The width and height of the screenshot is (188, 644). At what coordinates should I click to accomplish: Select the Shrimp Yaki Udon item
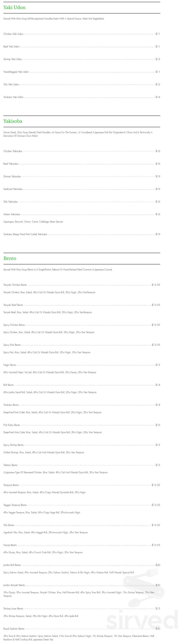click(x=13, y=59)
